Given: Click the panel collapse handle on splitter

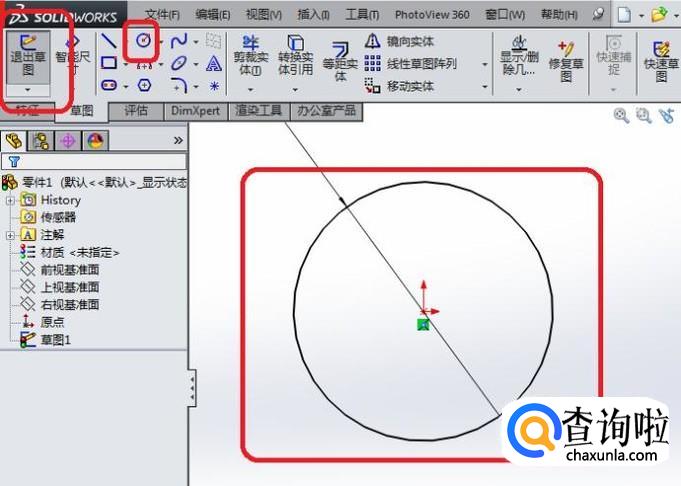Looking at the screenshot, I should (192, 388).
